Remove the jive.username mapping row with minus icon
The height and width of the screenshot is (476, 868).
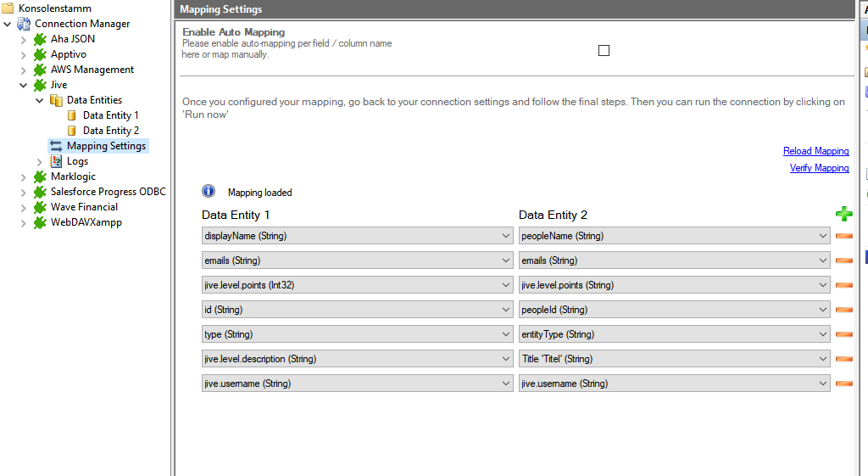point(843,384)
